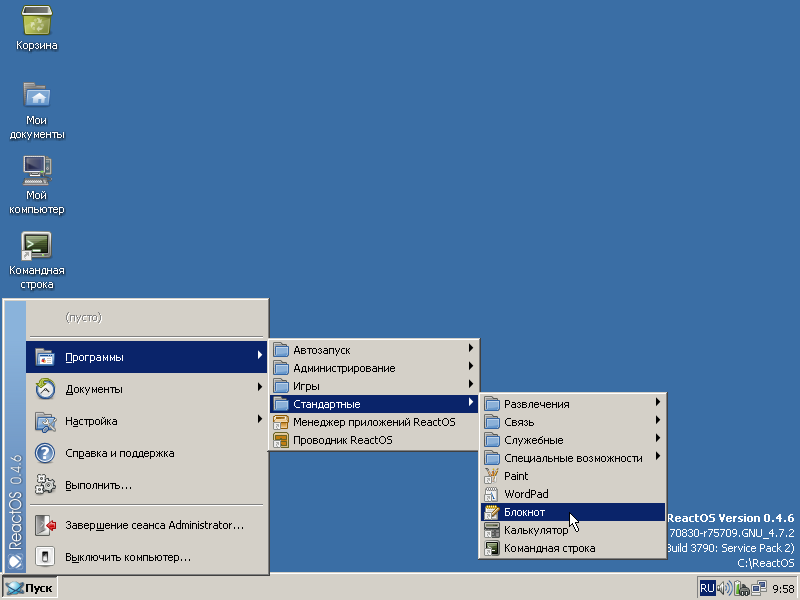Click the Настройка tools icon
Screen dimensions: 800x600
45,421
